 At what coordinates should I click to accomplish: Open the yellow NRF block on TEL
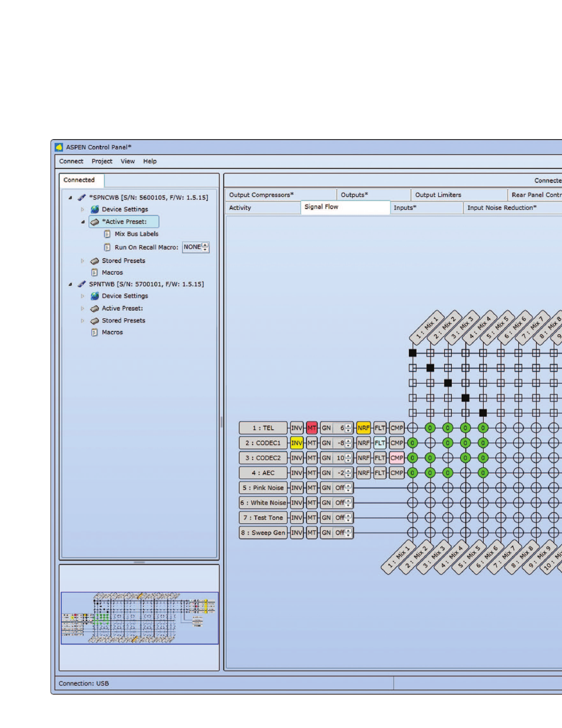pos(363,428)
